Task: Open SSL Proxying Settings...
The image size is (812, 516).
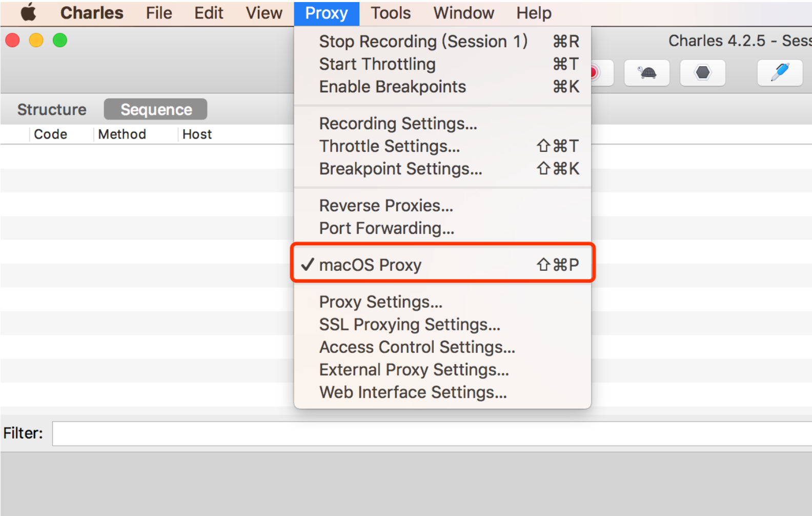Action: [x=442, y=325]
